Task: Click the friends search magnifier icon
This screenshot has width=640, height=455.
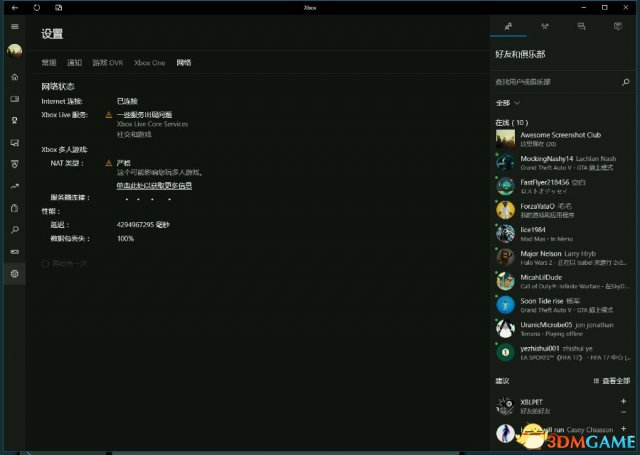Action: coord(625,82)
